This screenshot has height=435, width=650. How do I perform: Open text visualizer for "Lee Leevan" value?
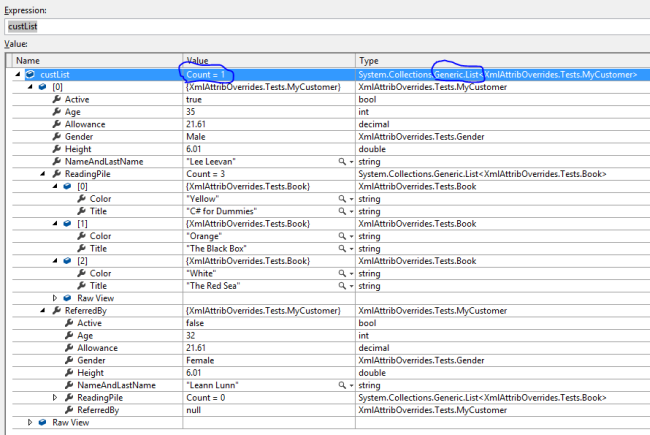pos(342,161)
